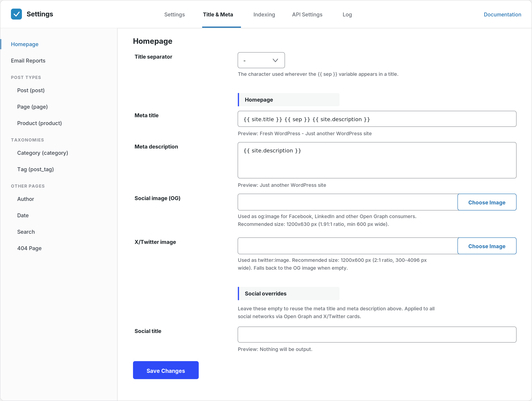The width and height of the screenshot is (532, 401).
Task: Select the Title & Meta tab
Action: 218,14
